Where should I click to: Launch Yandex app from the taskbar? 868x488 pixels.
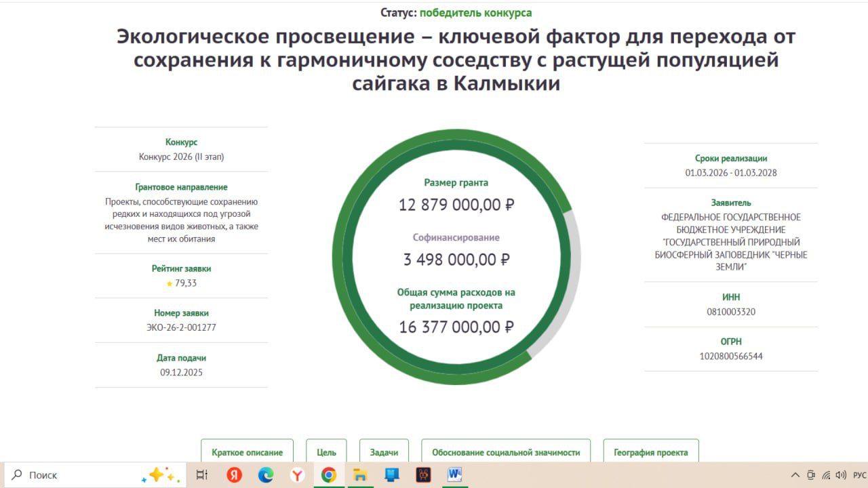(x=234, y=475)
